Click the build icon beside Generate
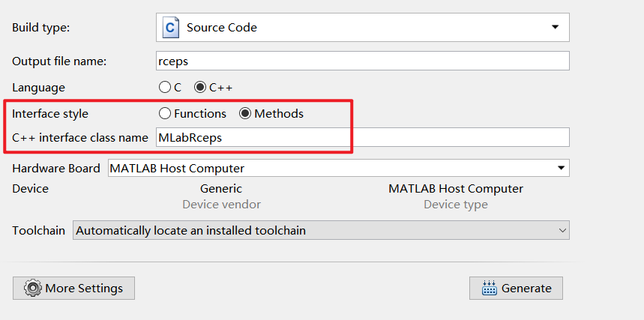The image size is (644, 320). (489, 288)
